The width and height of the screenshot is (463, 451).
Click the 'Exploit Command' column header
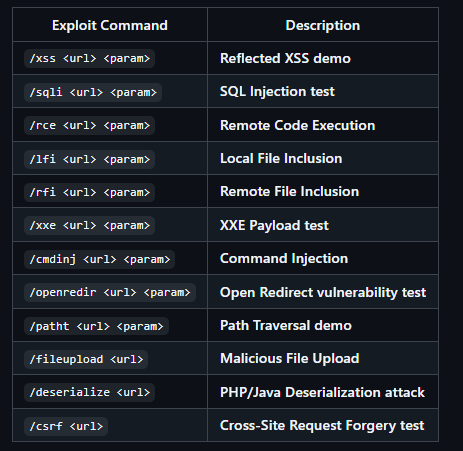110,25
